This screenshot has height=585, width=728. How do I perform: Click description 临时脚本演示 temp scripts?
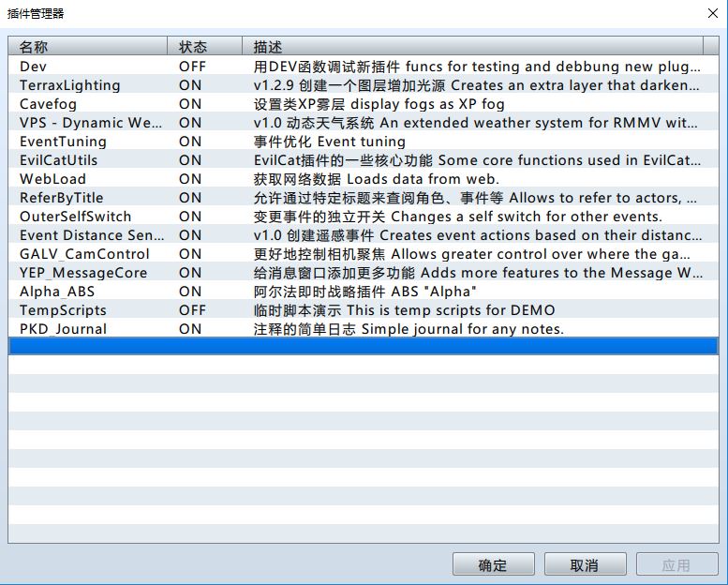coord(404,310)
